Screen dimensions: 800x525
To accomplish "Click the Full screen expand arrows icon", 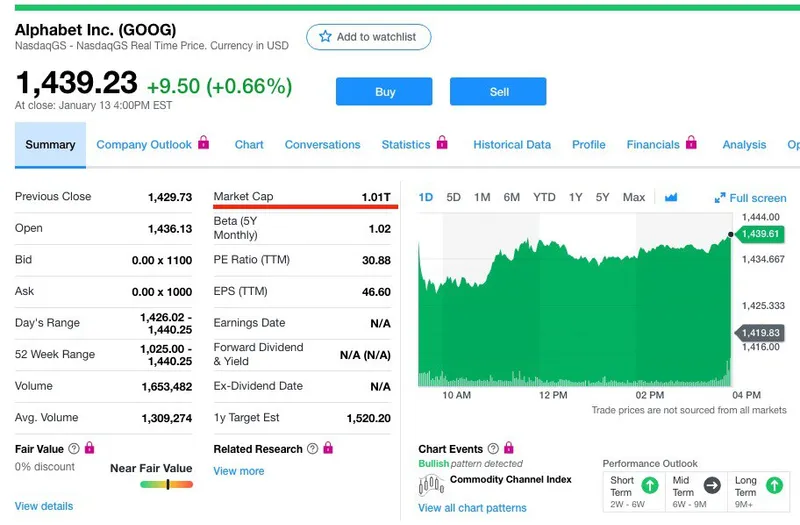I will (720, 198).
